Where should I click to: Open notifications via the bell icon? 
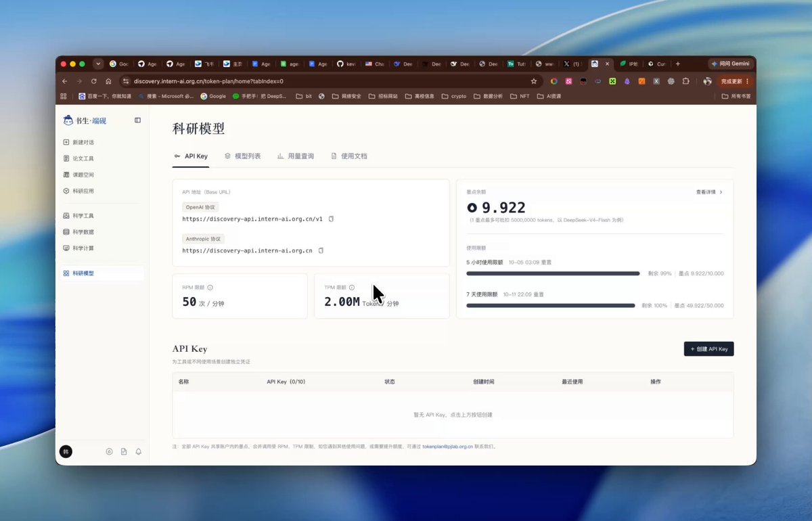coord(139,451)
